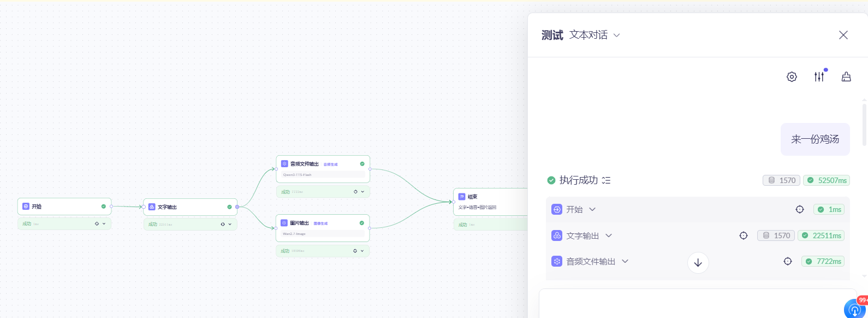Open the variable sliders icon in test panel
Screen dimensions: 868x318
pyautogui.click(x=819, y=77)
